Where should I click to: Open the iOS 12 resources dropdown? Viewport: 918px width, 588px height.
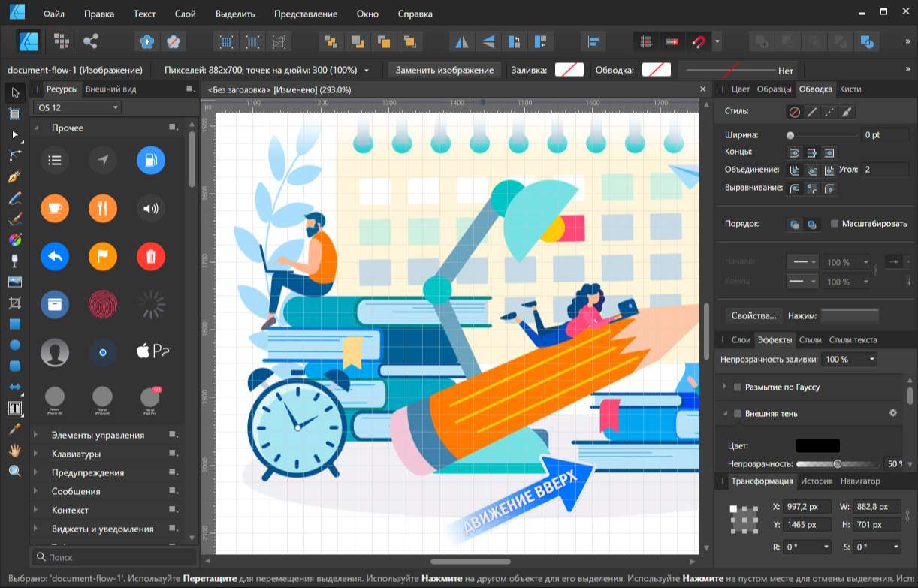tap(77, 107)
